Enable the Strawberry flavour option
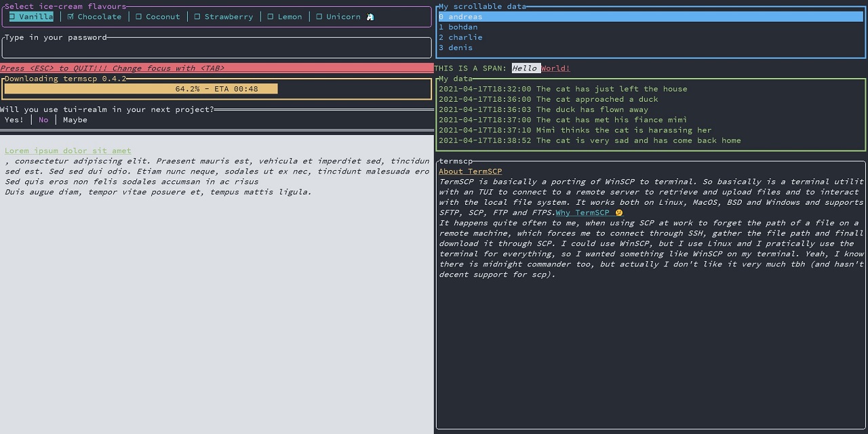 click(x=197, y=17)
